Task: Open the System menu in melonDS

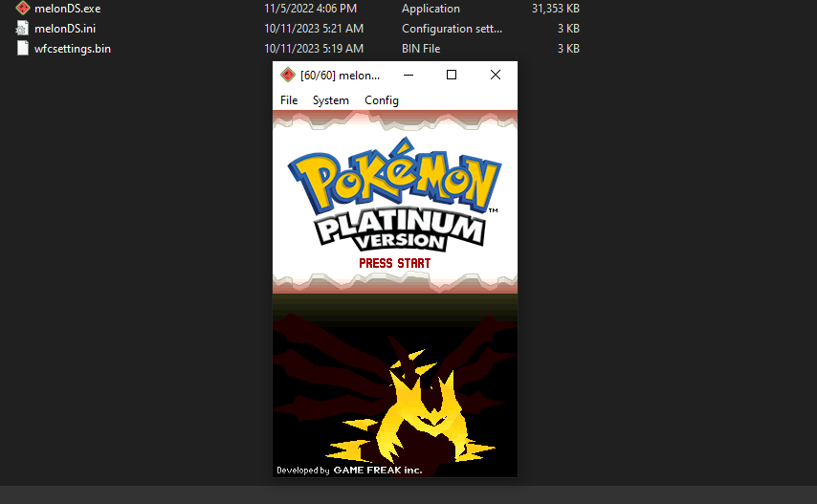Action: pyautogui.click(x=330, y=100)
